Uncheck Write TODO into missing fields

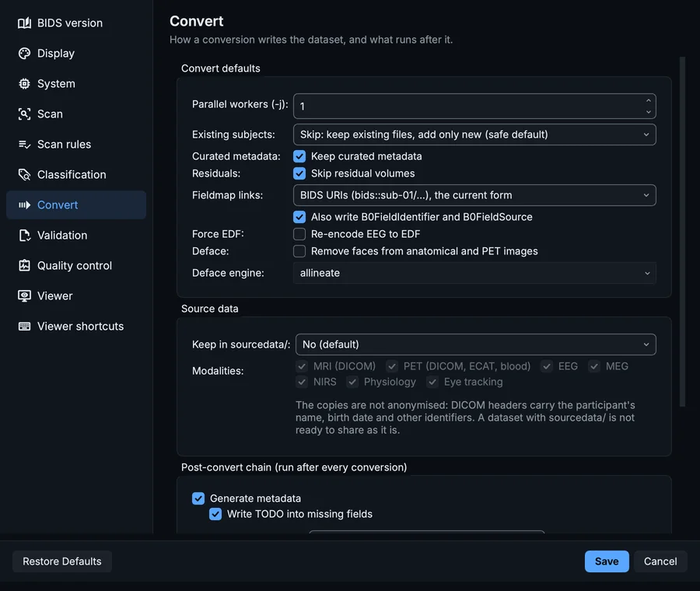click(215, 514)
